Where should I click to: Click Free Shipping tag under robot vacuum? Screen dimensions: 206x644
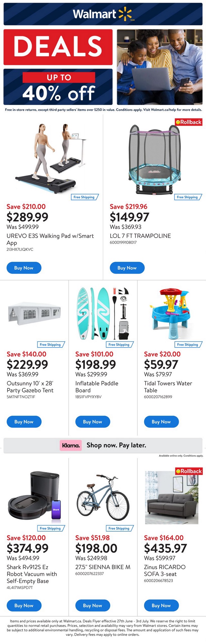coord(50,528)
